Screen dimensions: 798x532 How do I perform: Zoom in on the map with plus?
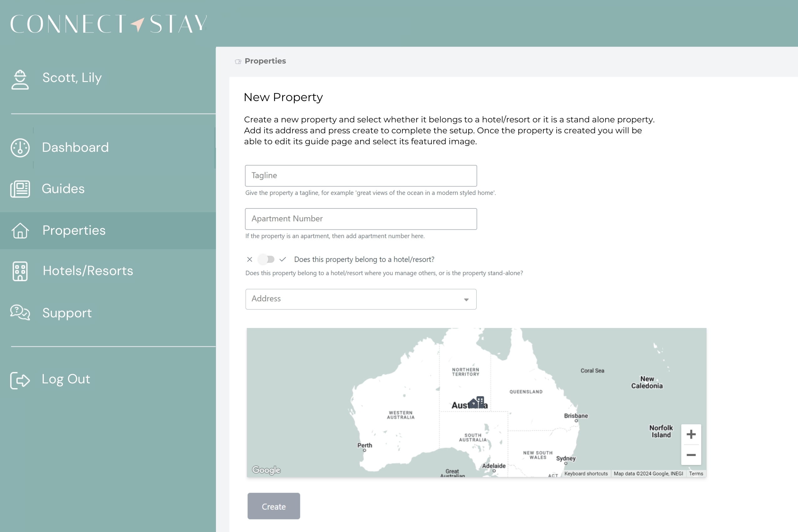691,434
